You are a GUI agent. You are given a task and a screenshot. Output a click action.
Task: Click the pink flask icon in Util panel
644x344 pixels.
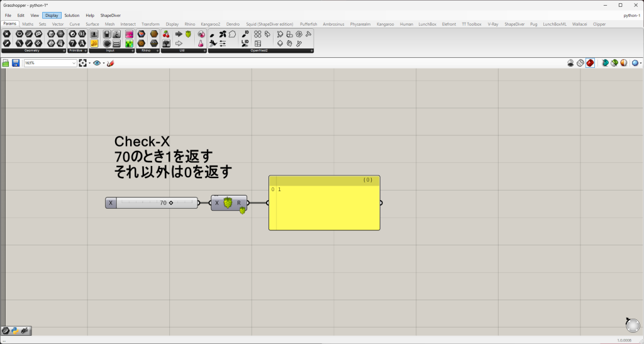tap(201, 43)
